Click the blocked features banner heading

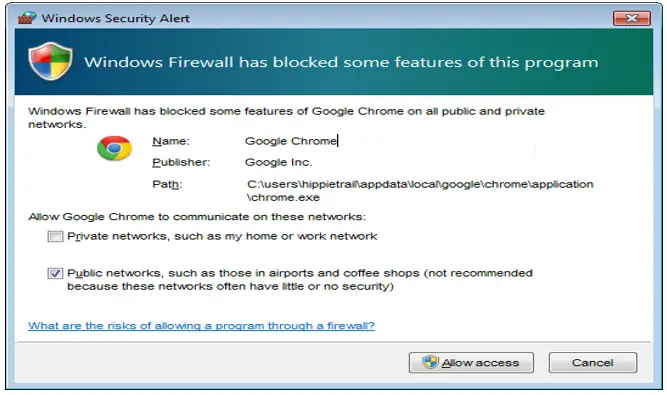[341, 63]
